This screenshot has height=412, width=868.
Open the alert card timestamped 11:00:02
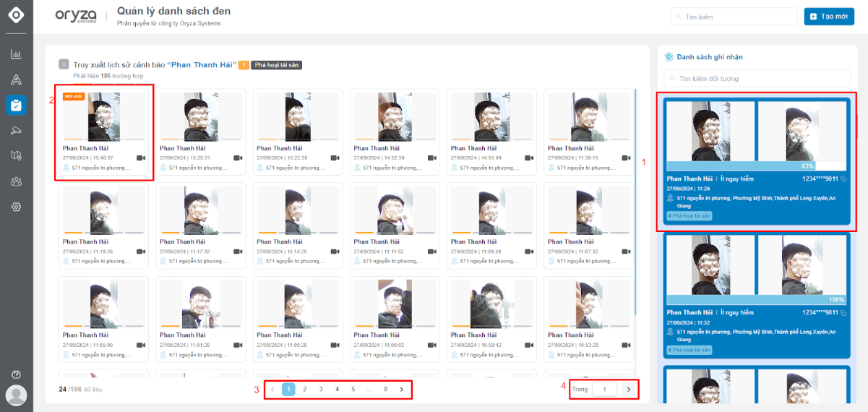[395, 319]
